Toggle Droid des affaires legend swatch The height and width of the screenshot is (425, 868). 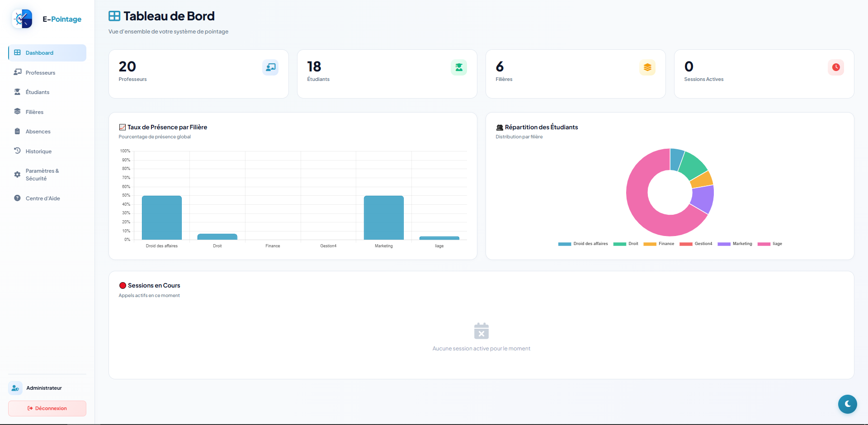click(x=565, y=244)
